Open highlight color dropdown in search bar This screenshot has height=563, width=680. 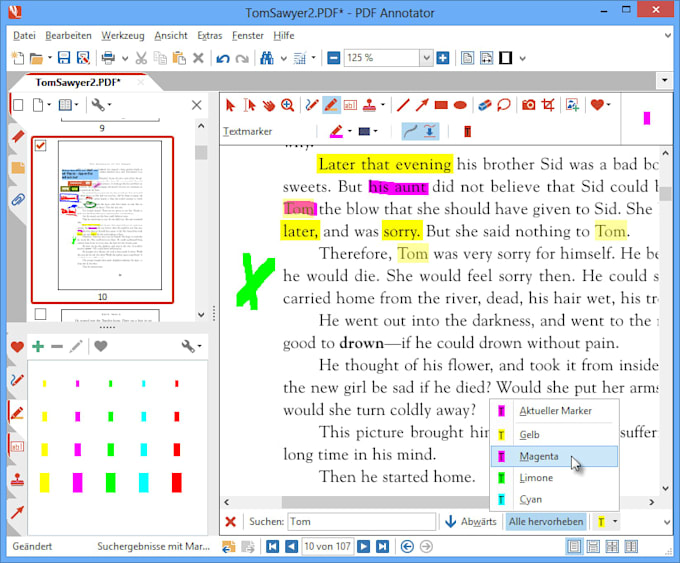click(615, 521)
